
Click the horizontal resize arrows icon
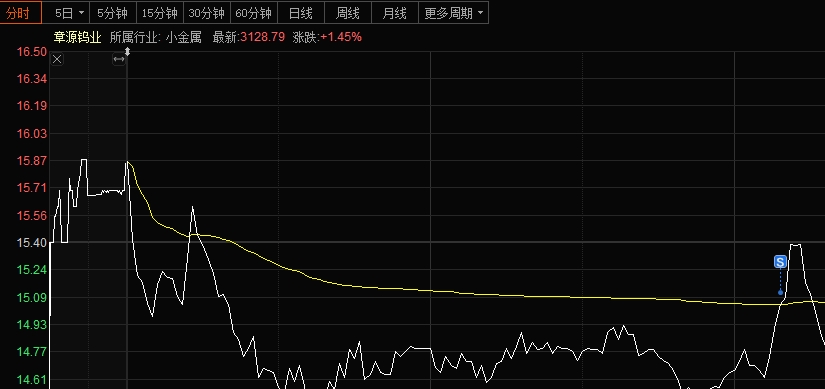pyautogui.click(x=119, y=59)
